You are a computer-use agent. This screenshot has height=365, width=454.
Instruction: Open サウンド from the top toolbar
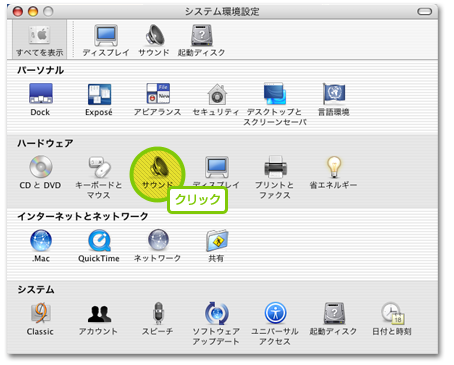click(x=154, y=40)
